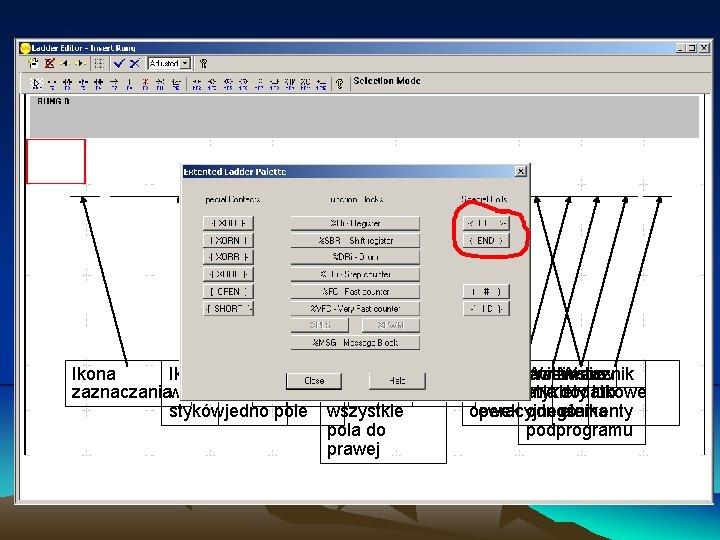Accept the rung with blue checkmark
720x540 pixels.
[119, 63]
